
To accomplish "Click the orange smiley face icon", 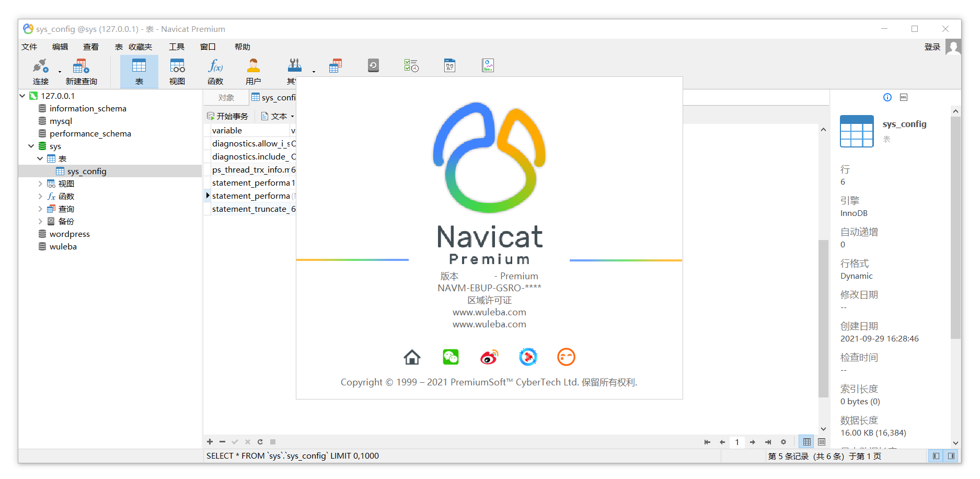I will click(x=566, y=357).
